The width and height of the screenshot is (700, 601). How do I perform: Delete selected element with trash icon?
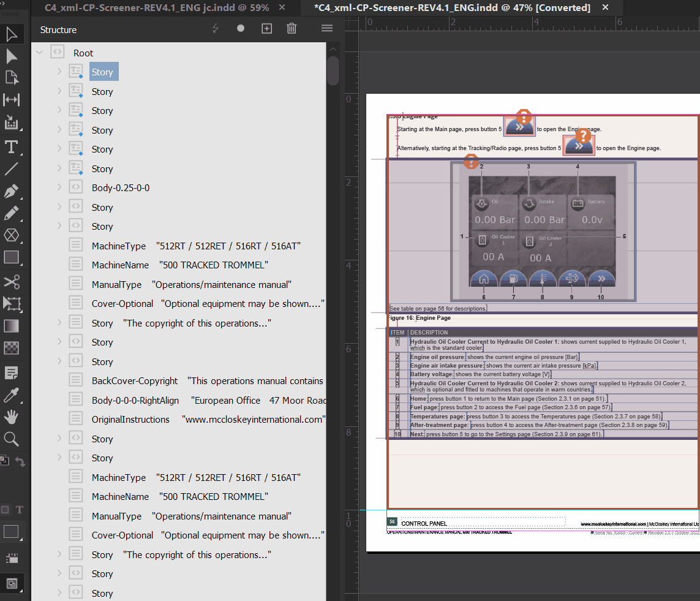point(292,29)
